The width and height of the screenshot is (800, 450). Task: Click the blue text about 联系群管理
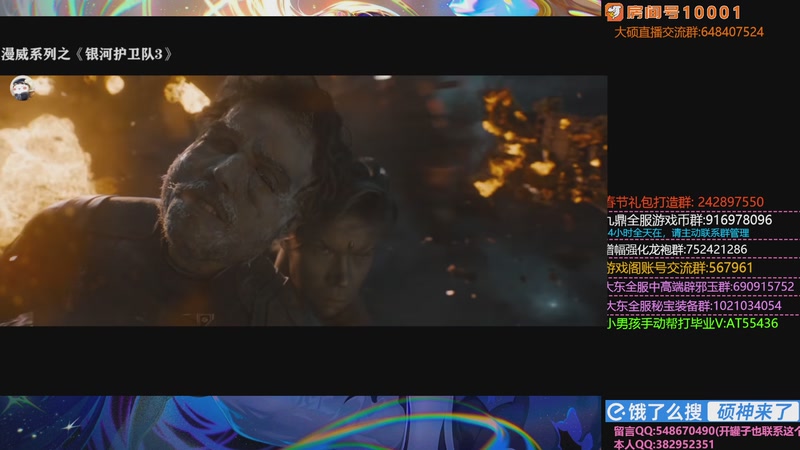678,233
